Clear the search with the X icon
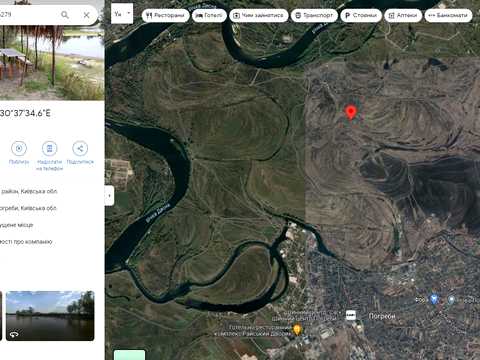480x360 pixels. click(86, 15)
